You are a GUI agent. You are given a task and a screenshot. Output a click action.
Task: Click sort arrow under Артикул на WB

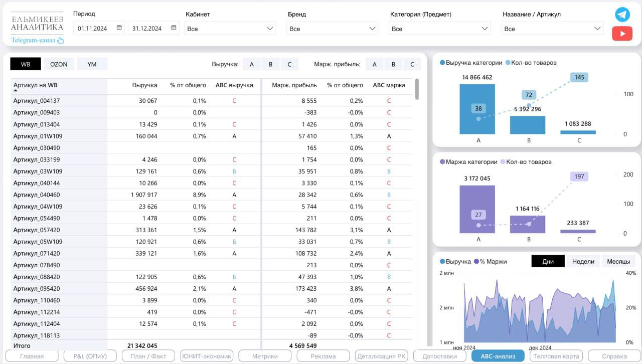(16, 91)
